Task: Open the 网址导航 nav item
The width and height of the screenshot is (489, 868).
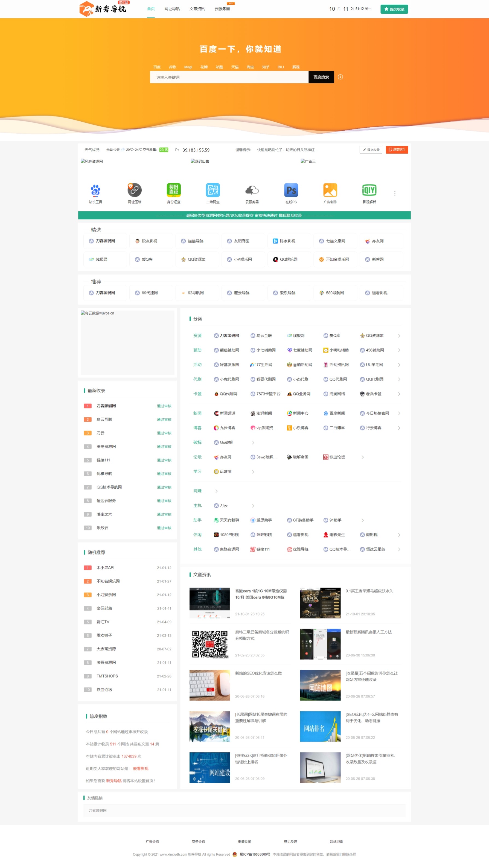Action: (172, 9)
